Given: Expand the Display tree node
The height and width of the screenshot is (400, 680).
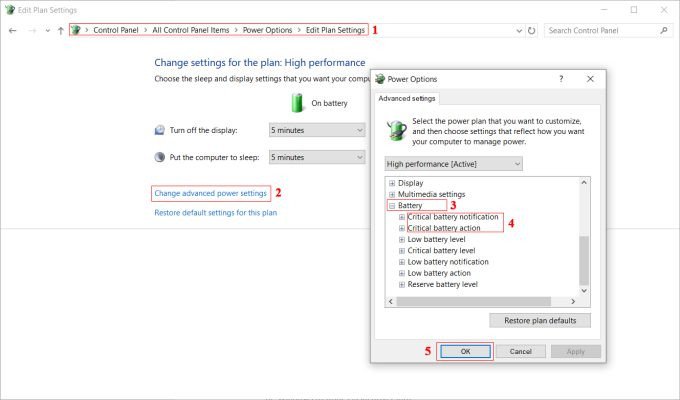Looking at the screenshot, I should [x=391, y=183].
